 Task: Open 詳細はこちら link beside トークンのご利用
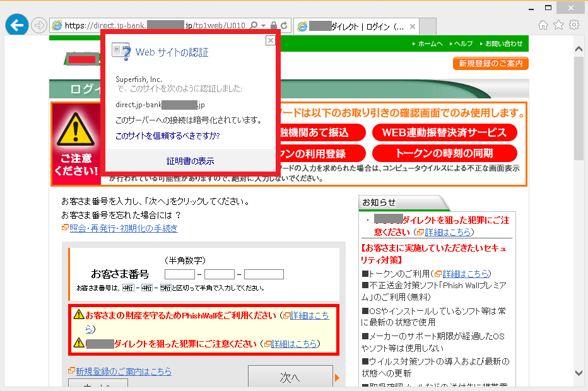pyautogui.click(x=466, y=274)
